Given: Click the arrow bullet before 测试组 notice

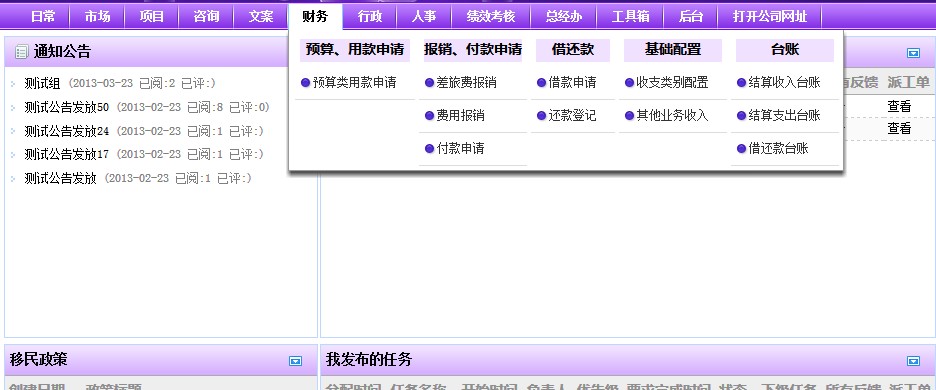Looking at the screenshot, I should coord(13,84).
